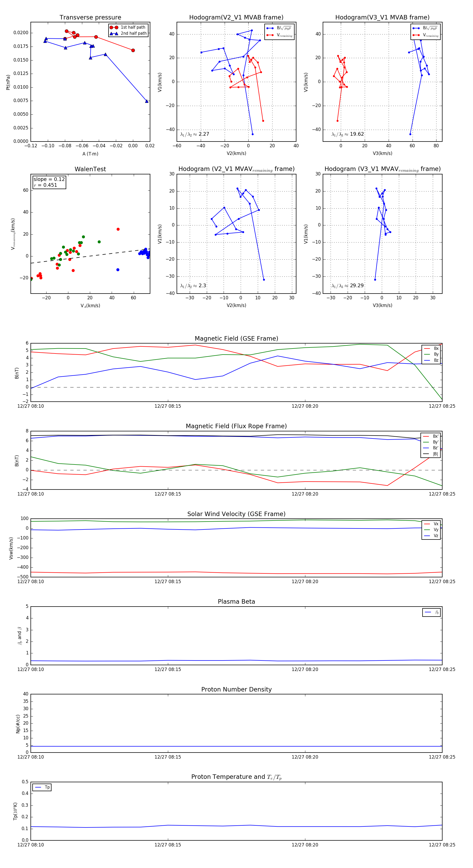Click the "Plasma Beta" panel title
This screenshot has width=473, height=868.
[236, 602]
